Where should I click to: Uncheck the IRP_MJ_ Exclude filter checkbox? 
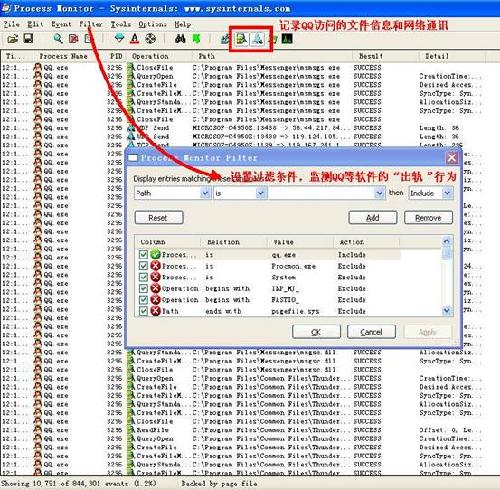coord(143,288)
